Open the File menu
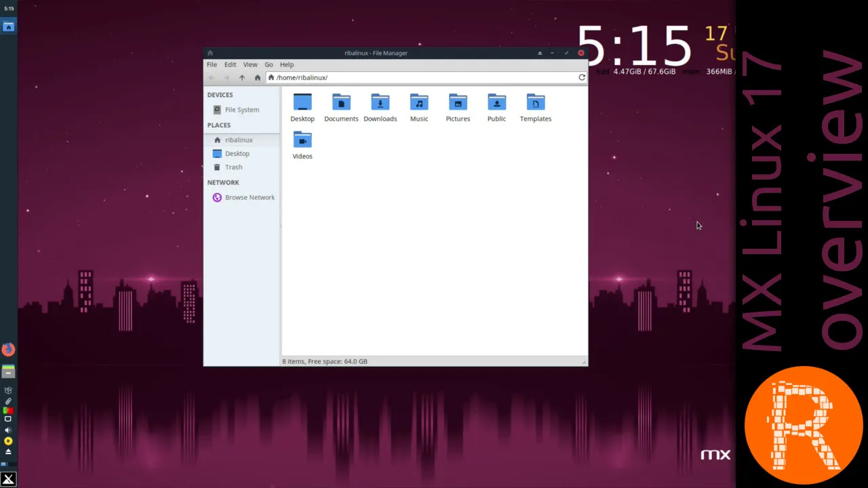 click(212, 64)
